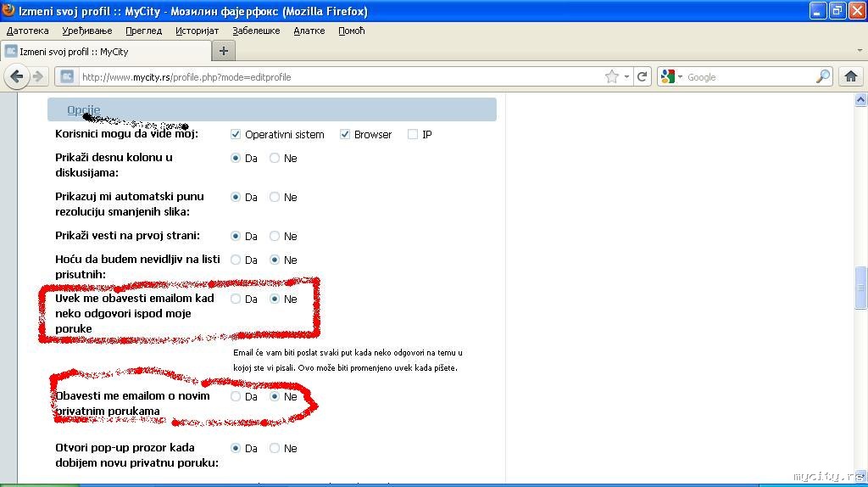
Task: Go forward with the Forward arrow
Action: point(38,76)
